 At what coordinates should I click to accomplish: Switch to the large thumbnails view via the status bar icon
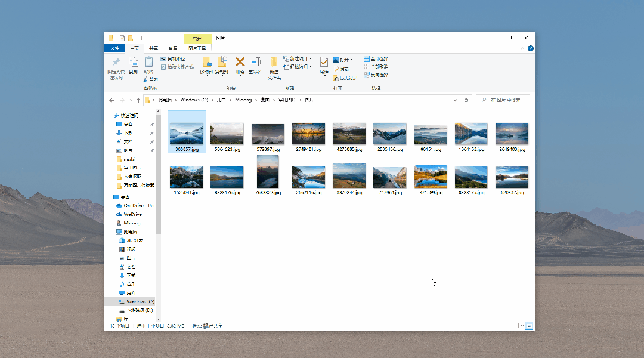530,326
